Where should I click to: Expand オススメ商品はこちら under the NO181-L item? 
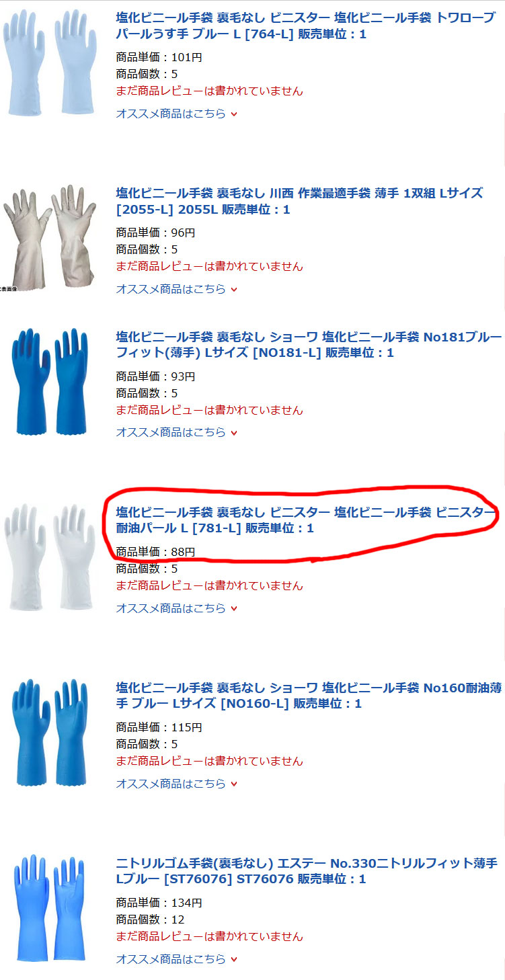coord(177,432)
